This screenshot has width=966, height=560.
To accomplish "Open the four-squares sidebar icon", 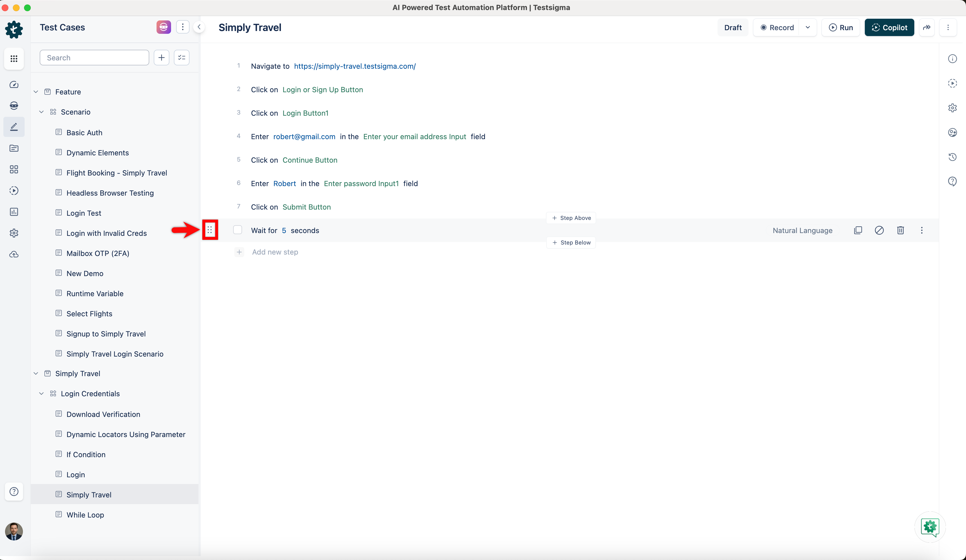I will (x=14, y=169).
